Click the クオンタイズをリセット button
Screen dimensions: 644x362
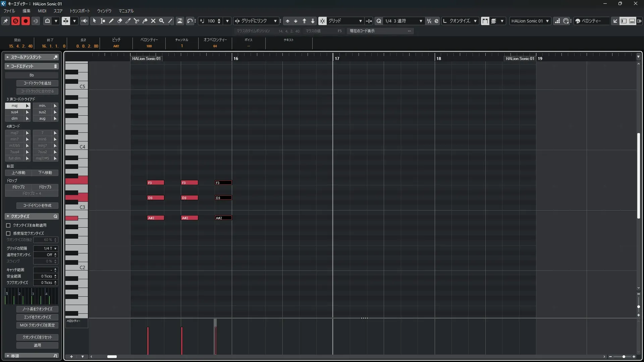[x=37, y=337]
